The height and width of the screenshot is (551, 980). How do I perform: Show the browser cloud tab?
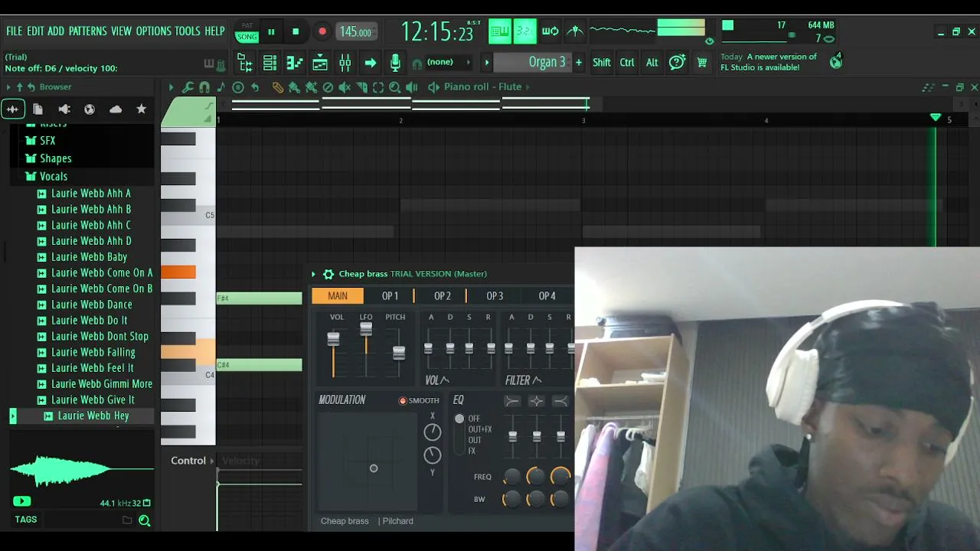(x=116, y=109)
